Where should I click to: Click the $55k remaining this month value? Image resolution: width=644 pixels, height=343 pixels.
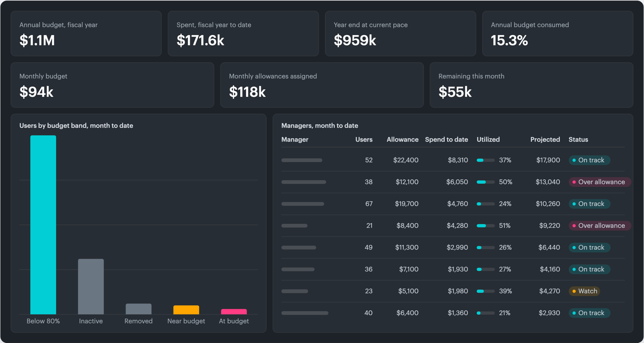[455, 92]
